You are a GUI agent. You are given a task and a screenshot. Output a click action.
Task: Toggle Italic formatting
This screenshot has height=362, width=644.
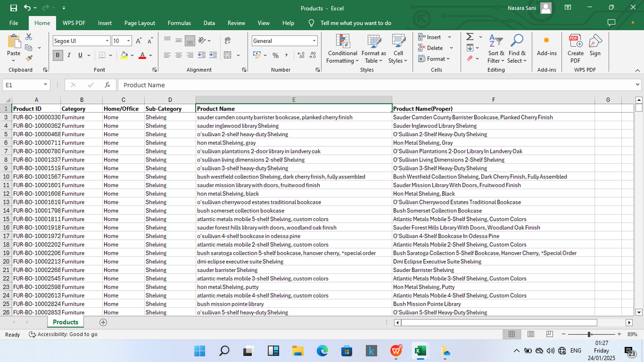(x=69, y=55)
